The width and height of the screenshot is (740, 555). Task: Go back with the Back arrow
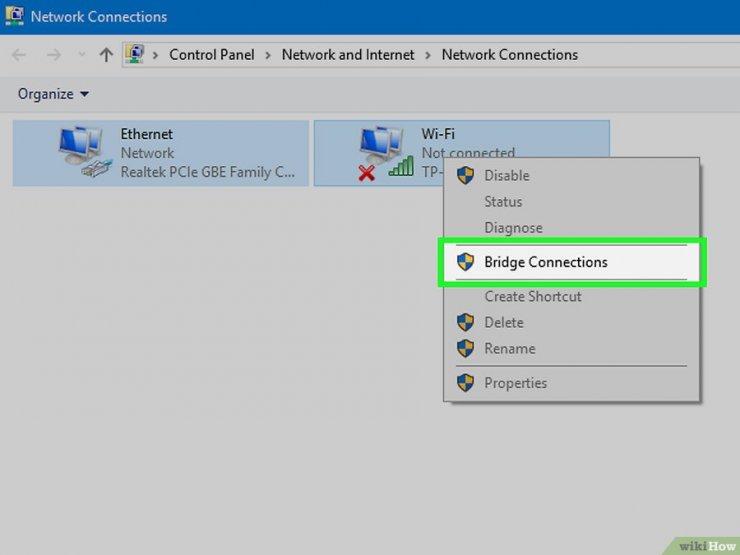tap(19, 55)
